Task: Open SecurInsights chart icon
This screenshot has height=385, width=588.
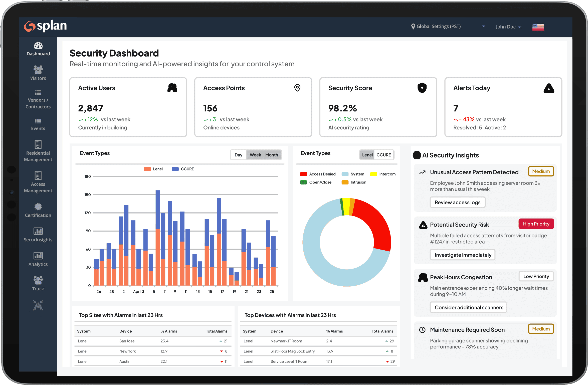Action: [x=38, y=231]
